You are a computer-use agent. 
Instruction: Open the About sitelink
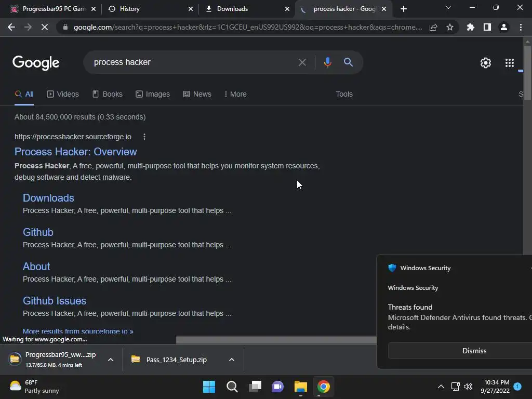point(36,267)
